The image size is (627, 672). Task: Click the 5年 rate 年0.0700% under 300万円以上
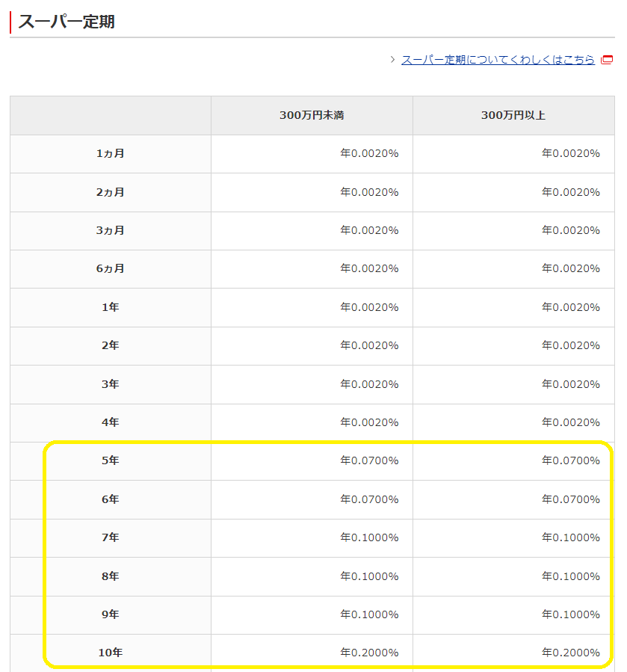point(571,460)
